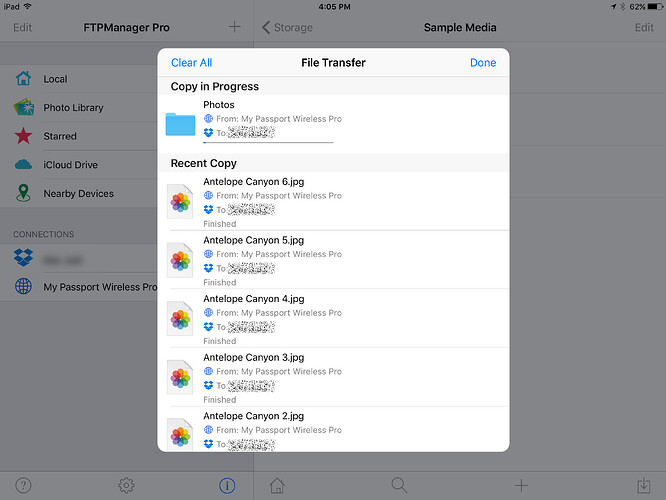This screenshot has width=666, height=500.
Task: Click the Nearby Devices label
Action: click(79, 194)
